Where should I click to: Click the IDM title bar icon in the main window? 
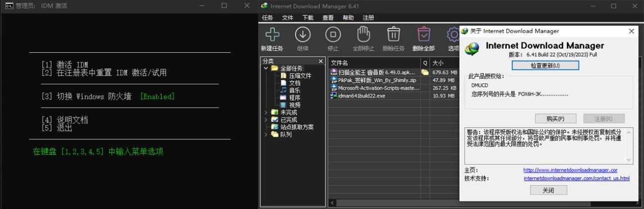264,6
